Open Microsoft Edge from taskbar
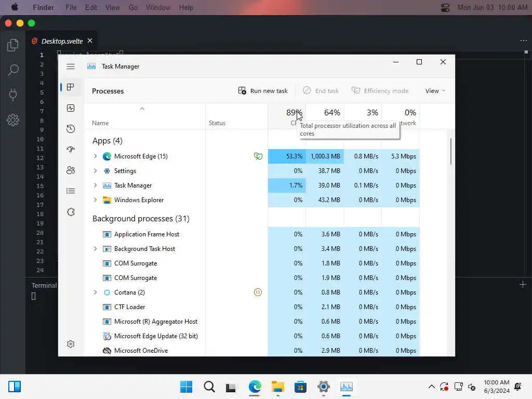Image resolution: width=532 pixels, height=399 pixels. [255, 387]
